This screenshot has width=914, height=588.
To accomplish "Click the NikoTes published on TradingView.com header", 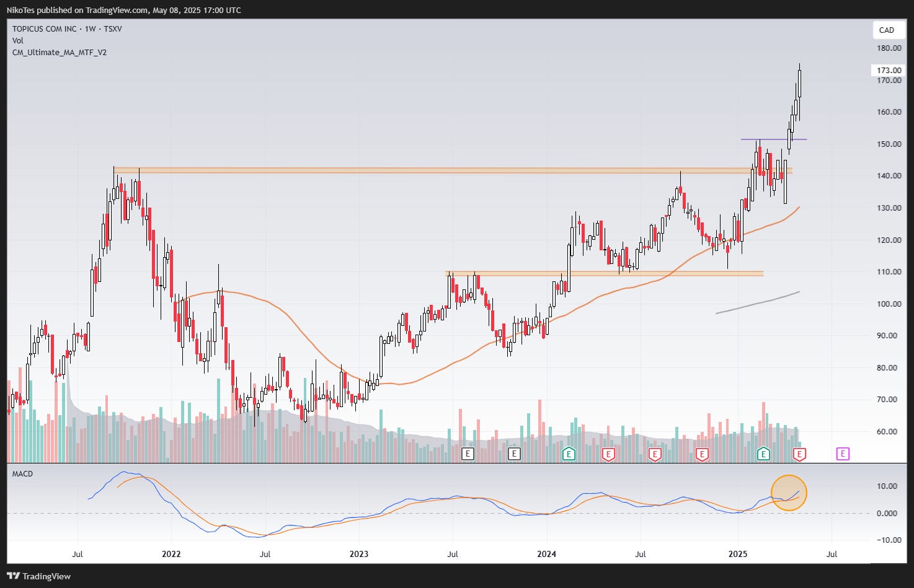I will pyautogui.click(x=124, y=10).
